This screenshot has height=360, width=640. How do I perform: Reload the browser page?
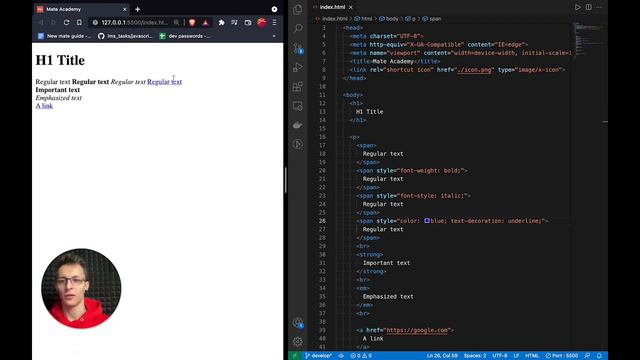coord(66,22)
